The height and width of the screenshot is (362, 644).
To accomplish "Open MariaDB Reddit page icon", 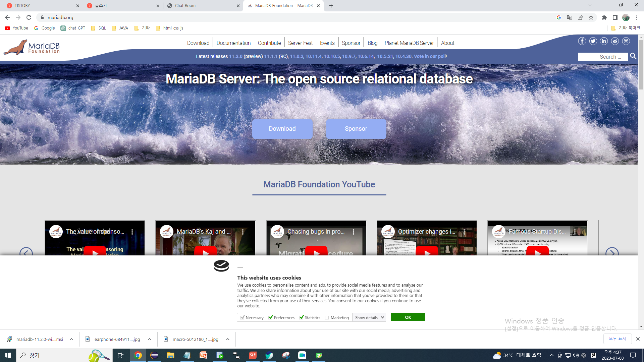I will pos(615,41).
